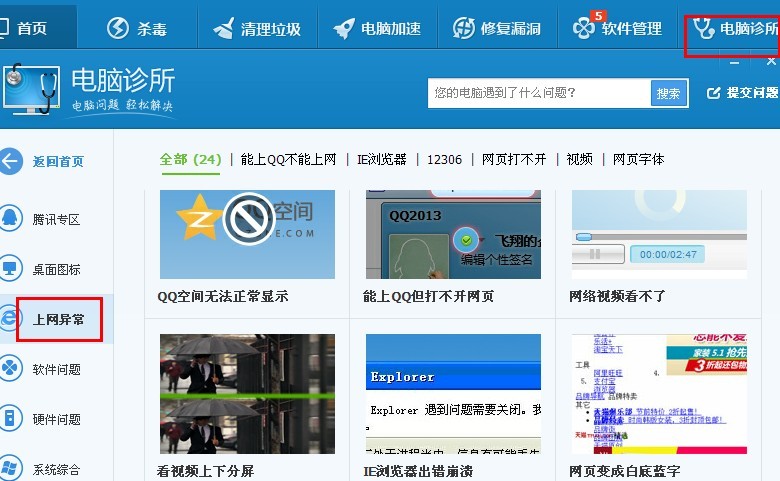Open the 杀毒 antivirus lightning icon
This screenshot has height=481, width=780.
point(118,28)
